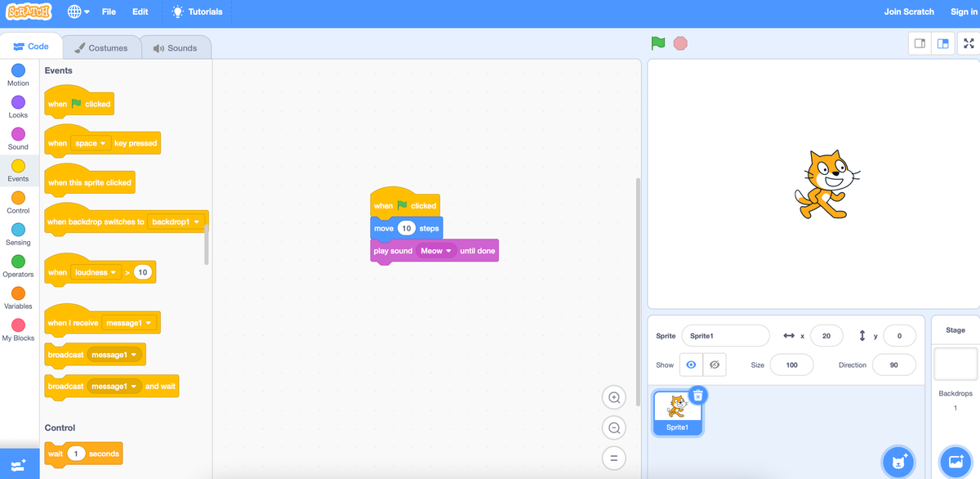The width and height of the screenshot is (980, 479).
Task: Switch to the Code tab
Action: tap(31, 47)
